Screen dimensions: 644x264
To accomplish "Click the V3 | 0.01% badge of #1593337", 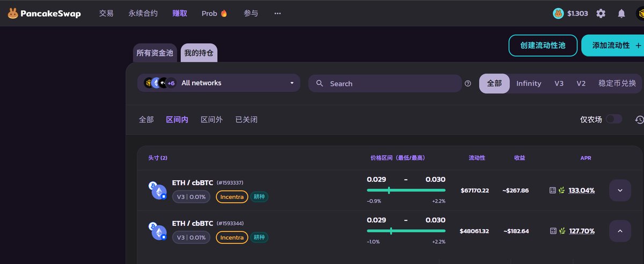I will [191, 197].
